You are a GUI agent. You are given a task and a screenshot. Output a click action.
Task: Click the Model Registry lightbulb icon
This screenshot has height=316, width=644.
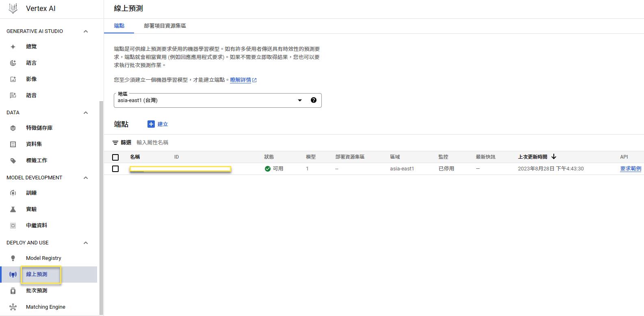point(13,258)
